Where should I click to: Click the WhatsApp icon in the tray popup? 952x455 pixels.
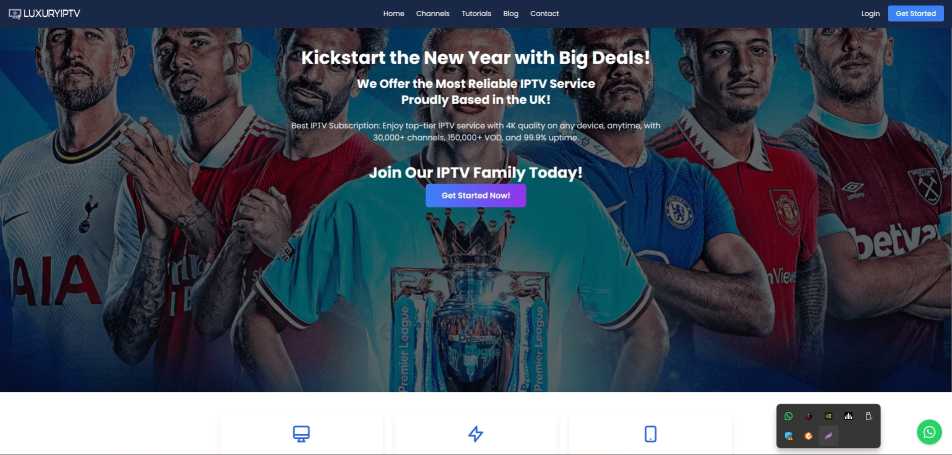tap(788, 416)
